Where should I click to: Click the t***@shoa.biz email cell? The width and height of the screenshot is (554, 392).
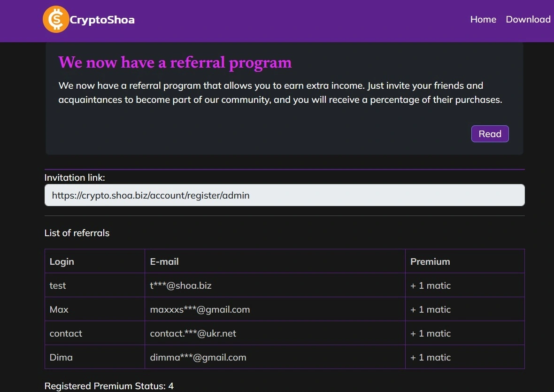(x=275, y=285)
